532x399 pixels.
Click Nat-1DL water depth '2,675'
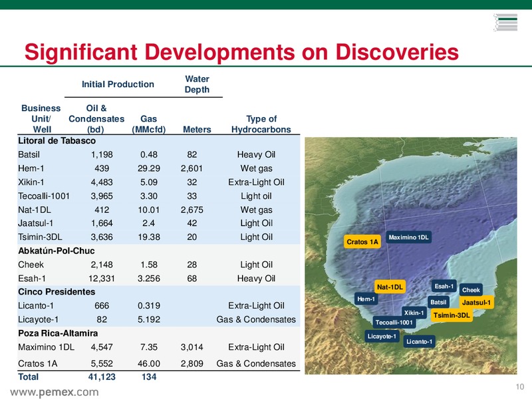coord(192,209)
